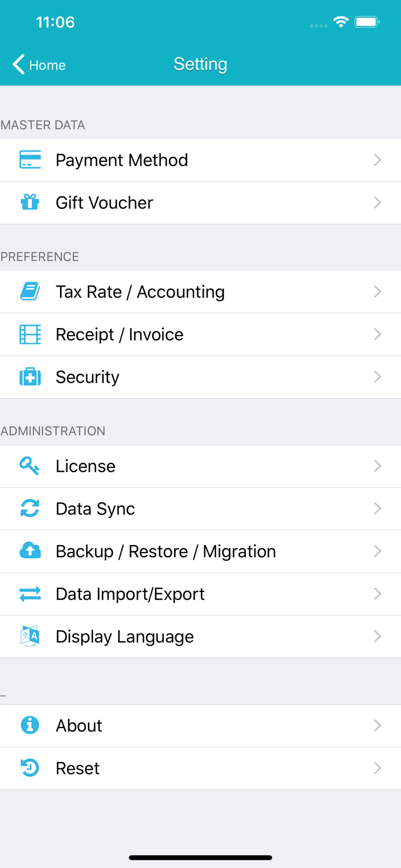The width and height of the screenshot is (401, 868).
Task: Open the Data Sync detail screen via chevron
Action: pyautogui.click(x=377, y=509)
